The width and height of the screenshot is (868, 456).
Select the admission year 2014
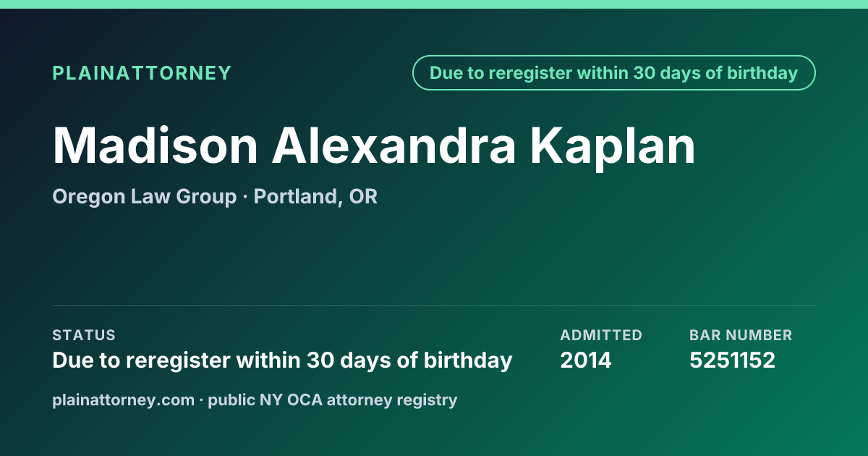pyautogui.click(x=586, y=360)
